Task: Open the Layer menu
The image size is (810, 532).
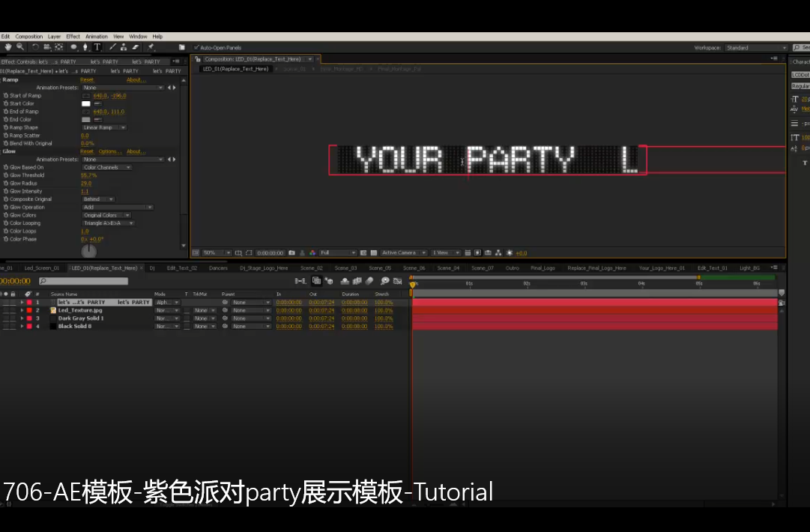Action: (x=54, y=37)
